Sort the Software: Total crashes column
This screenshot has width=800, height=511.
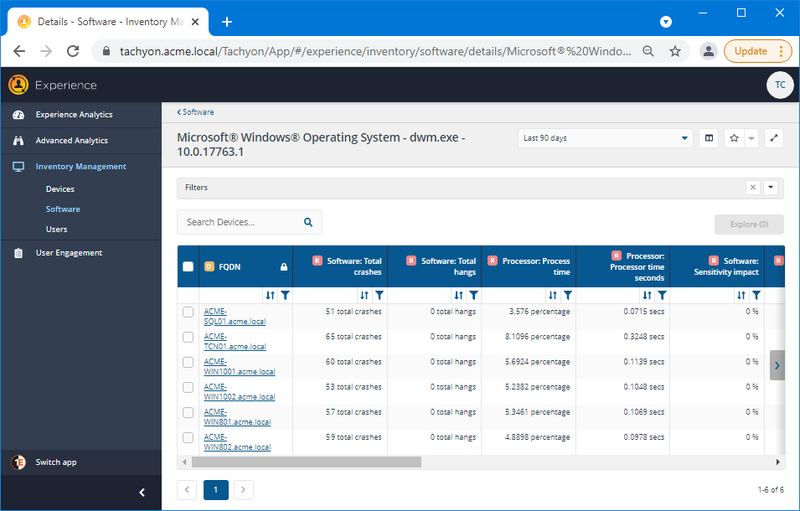[x=364, y=295]
